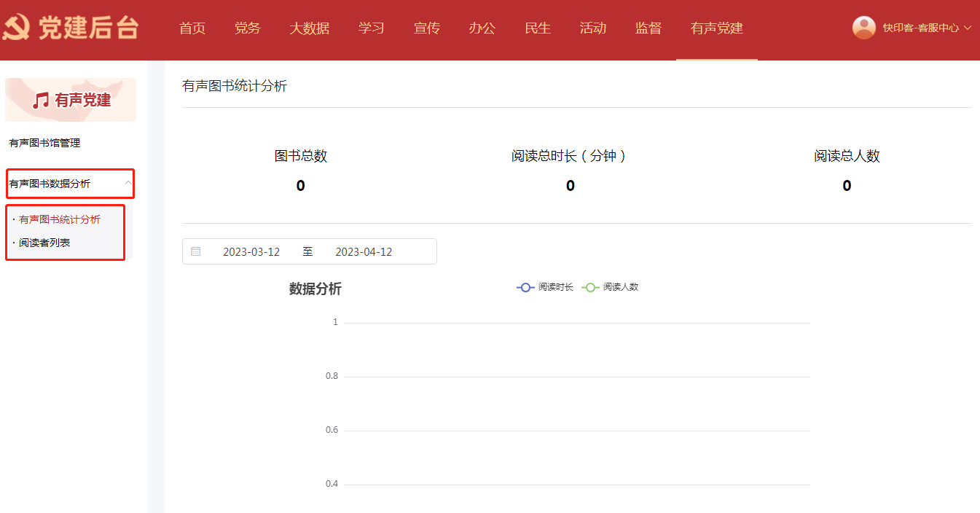Click the calendar icon in date range

pos(195,251)
